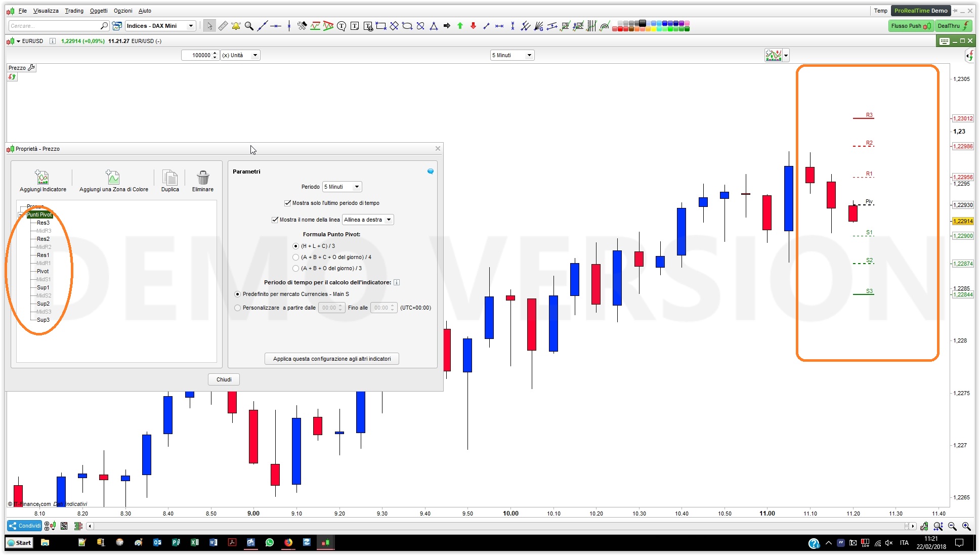Open the Trading menu
The width and height of the screenshot is (980, 555).
click(74, 11)
